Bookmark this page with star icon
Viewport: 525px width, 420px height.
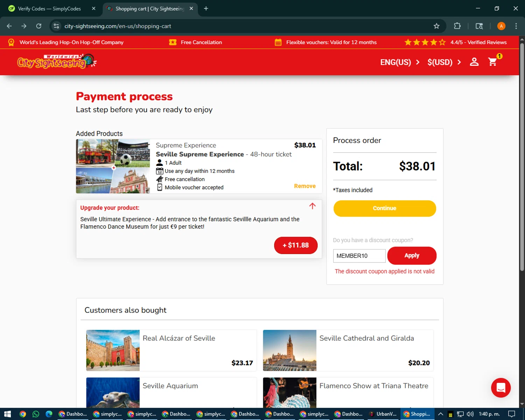click(x=436, y=26)
